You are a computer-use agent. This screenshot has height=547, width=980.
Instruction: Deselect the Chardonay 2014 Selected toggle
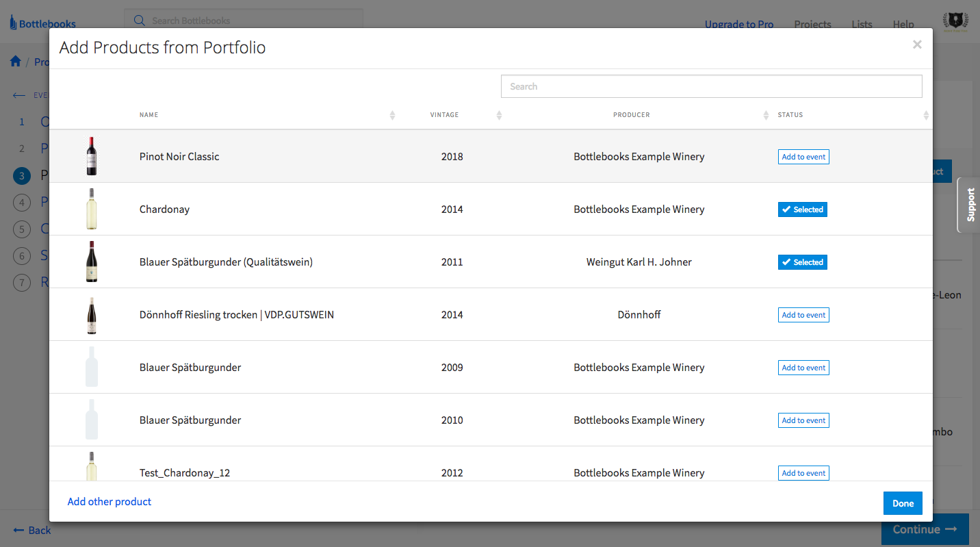[803, 209]
